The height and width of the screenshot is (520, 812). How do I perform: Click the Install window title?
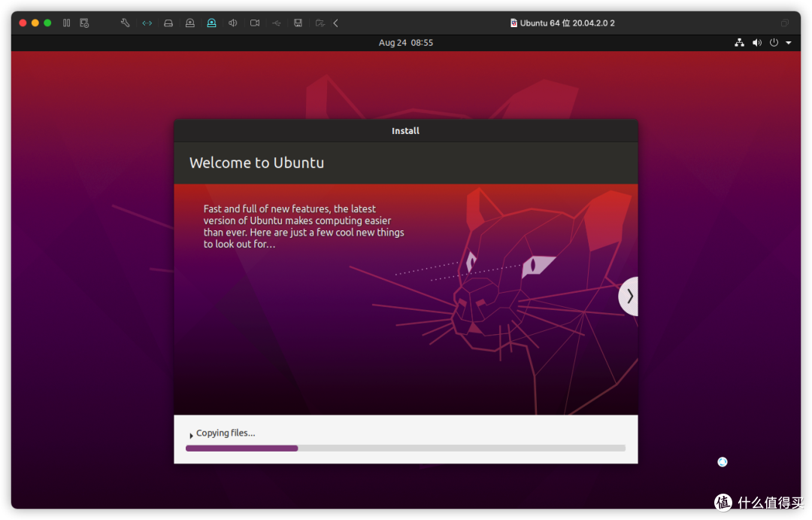[405, 131]
